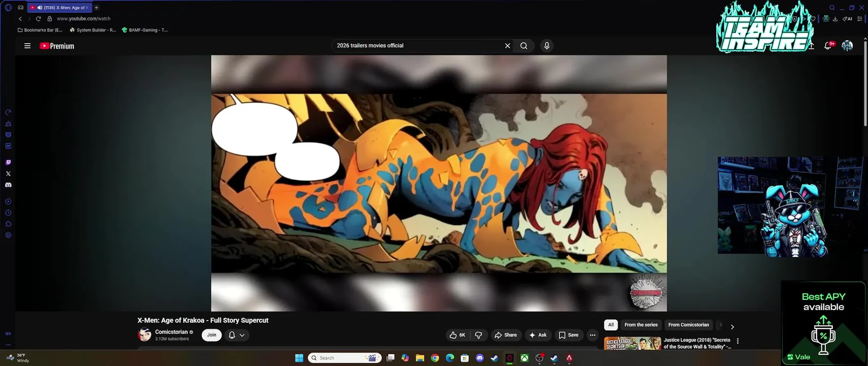This screenshot has width=868, height=366.
Task: Open the Justice League (2018) recommended thumbnail
Action: pyautogui.click(x=632, y=343)
